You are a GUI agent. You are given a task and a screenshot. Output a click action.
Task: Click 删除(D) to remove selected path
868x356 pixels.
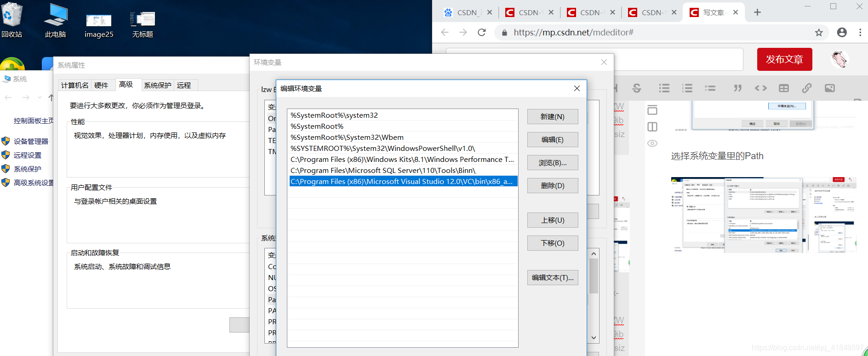coord(553,186)
